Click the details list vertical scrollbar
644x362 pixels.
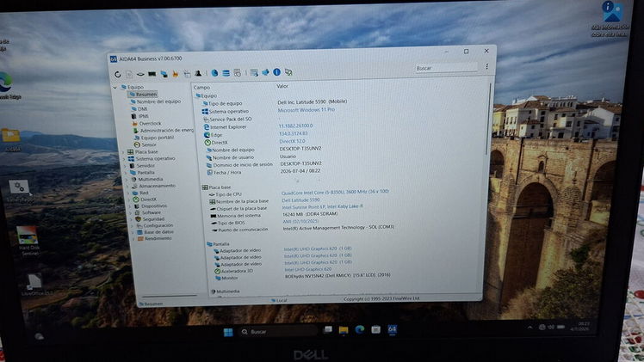coord(489,119)
